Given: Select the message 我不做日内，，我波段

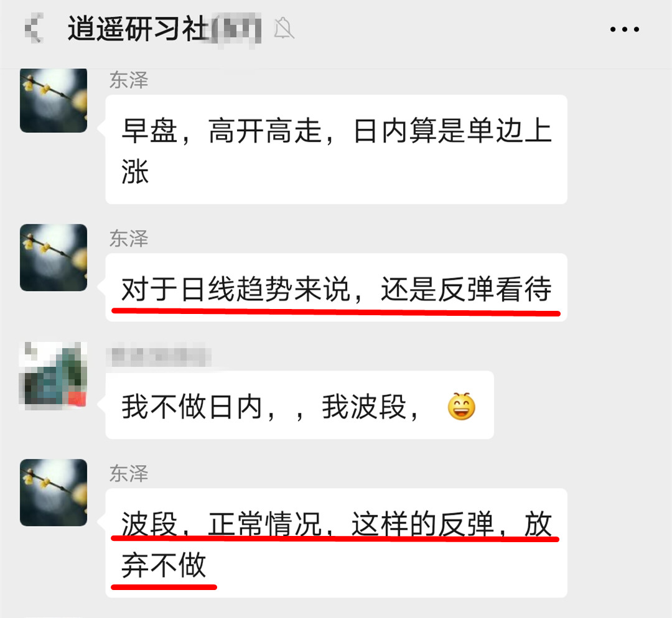Looking at the screenshot, I should 299,405.
